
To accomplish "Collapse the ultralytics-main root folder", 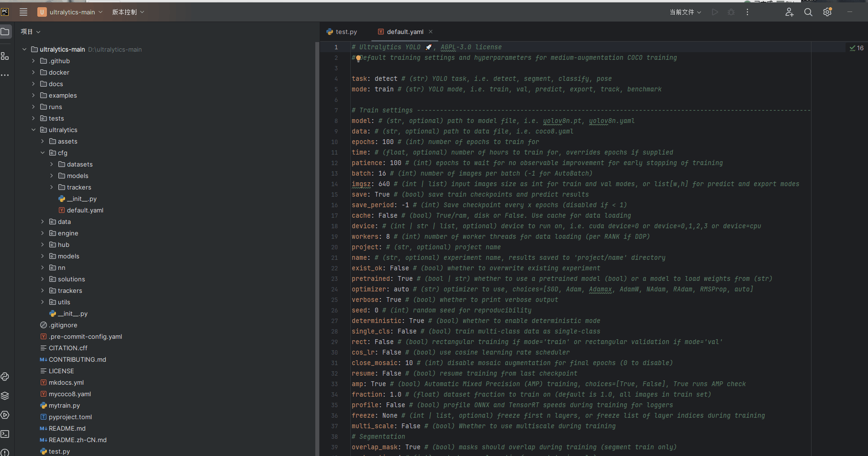I will 24,49.
